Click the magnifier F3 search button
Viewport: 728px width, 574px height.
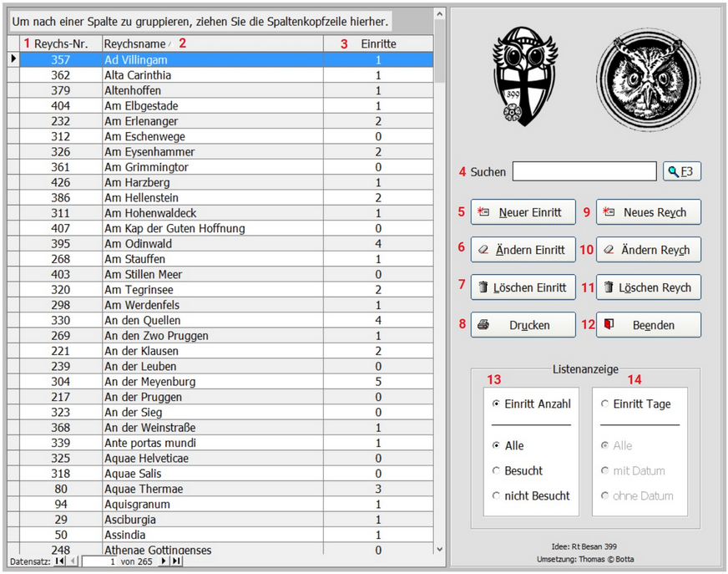[681, 171]
